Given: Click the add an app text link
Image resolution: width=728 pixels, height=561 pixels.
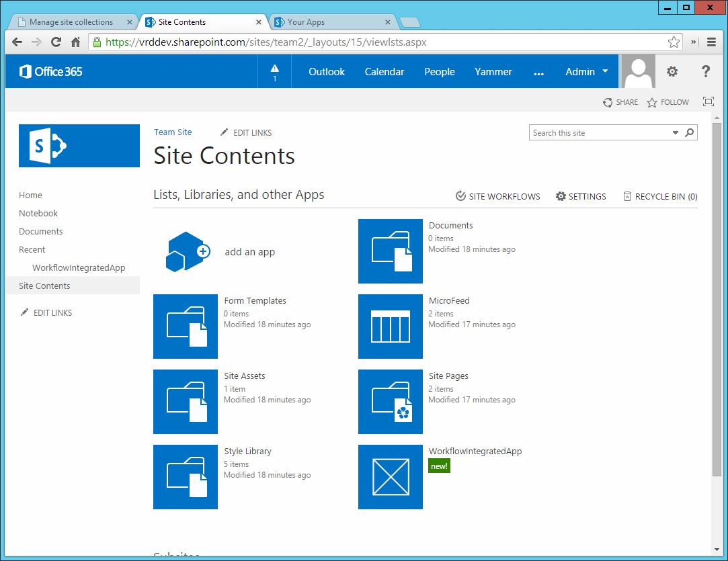Looking at the screenshot, I should (250, 252).
